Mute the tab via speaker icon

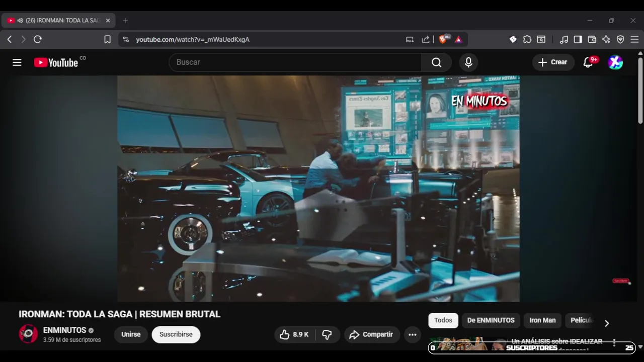click(20, 21)
